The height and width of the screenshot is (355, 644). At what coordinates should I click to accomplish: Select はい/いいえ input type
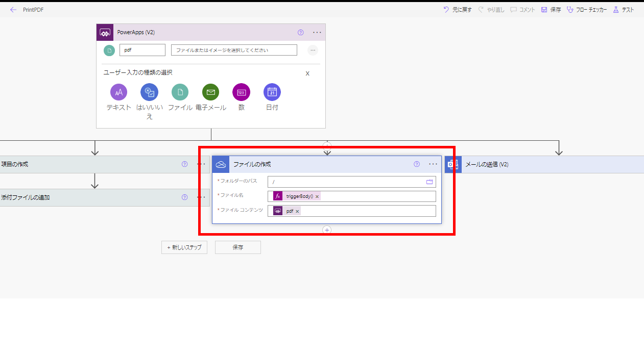pyautogui.click(x=150, y=102)
